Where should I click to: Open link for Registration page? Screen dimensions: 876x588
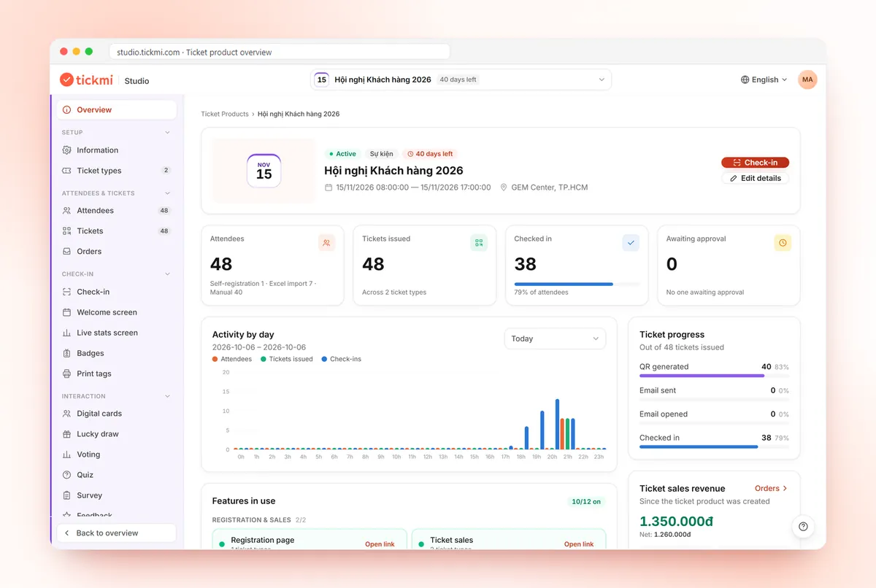[x=380, y=544]
